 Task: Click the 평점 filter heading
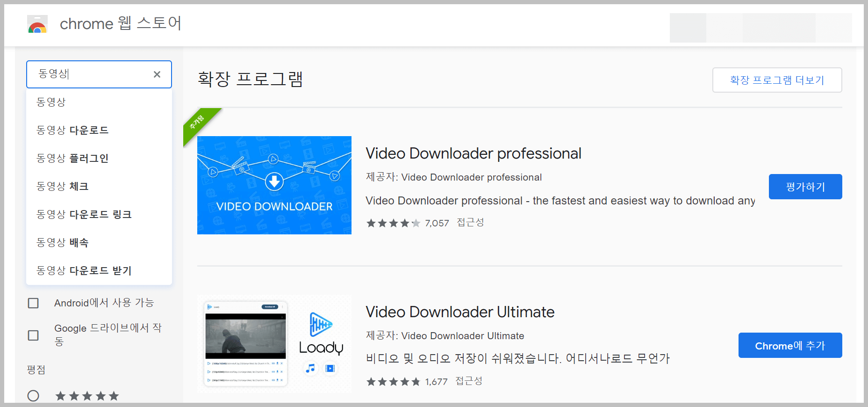(x=36, y=370)
